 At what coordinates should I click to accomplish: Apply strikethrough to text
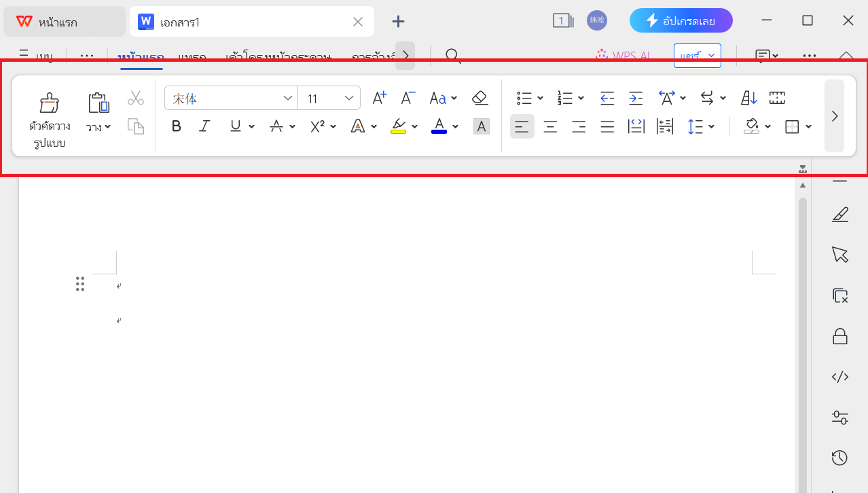pyautogui.click(x=276, y=126)
